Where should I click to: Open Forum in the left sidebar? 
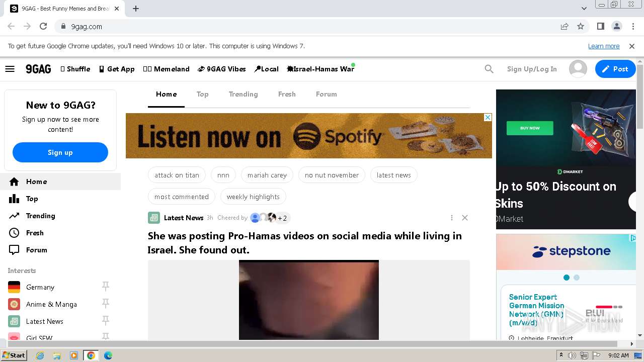pos(60,250)
